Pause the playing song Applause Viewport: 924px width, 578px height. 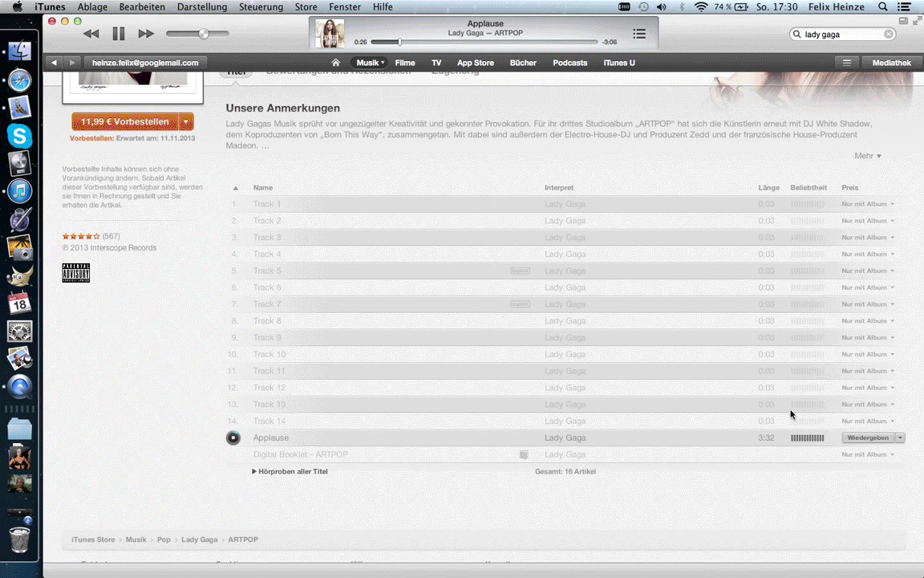(x=119, y=34)
